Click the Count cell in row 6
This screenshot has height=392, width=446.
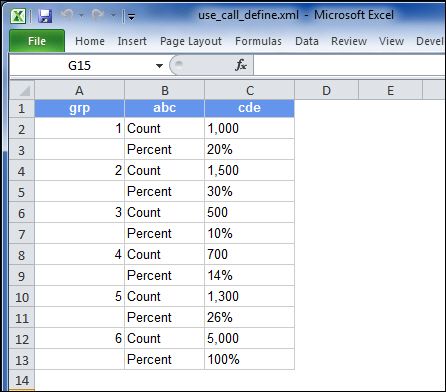click(x=164, y=212)
